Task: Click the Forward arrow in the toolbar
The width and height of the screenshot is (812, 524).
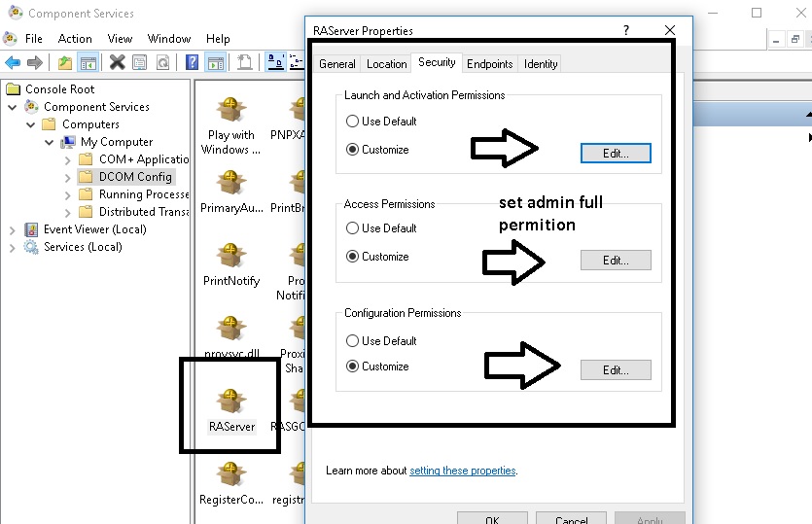Action: coord(35,62)
